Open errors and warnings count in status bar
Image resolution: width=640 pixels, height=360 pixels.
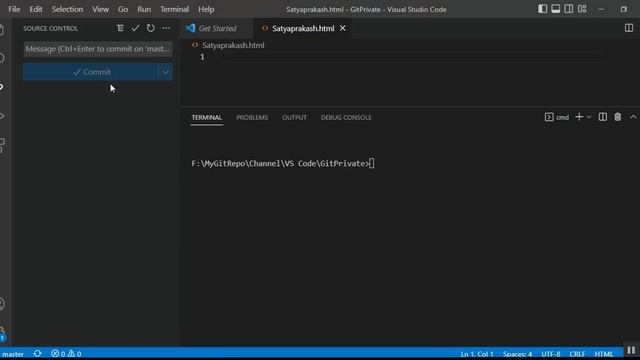[66, 353]
